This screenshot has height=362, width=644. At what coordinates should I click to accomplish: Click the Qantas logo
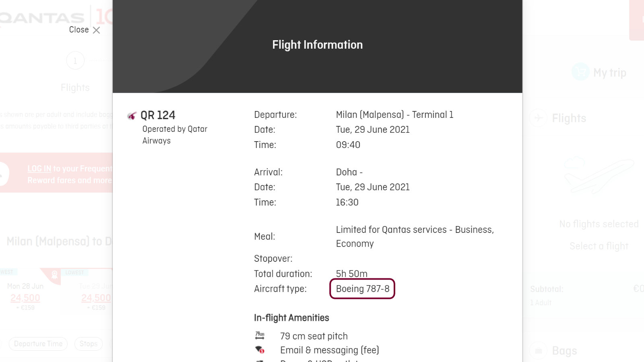(x=42, y=18)
